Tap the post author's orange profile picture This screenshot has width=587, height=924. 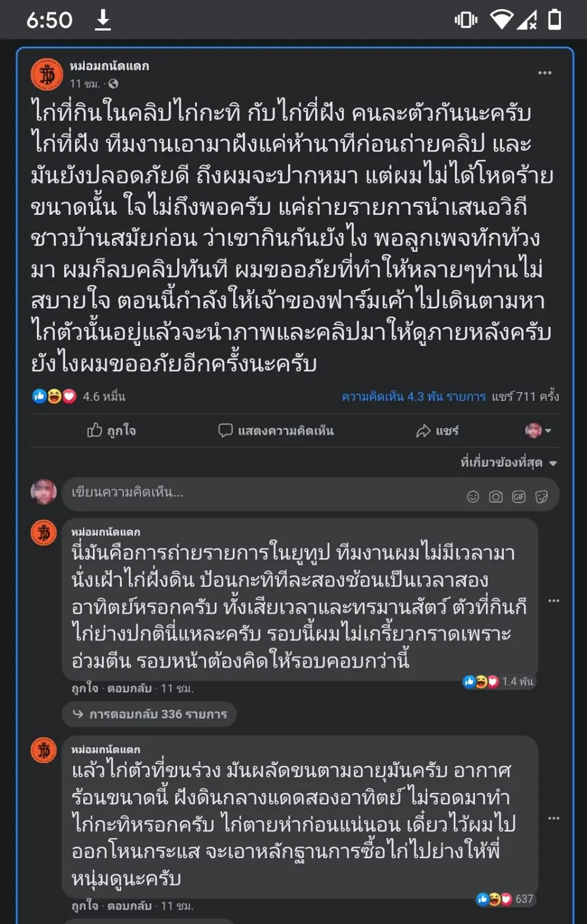point(47,74)
